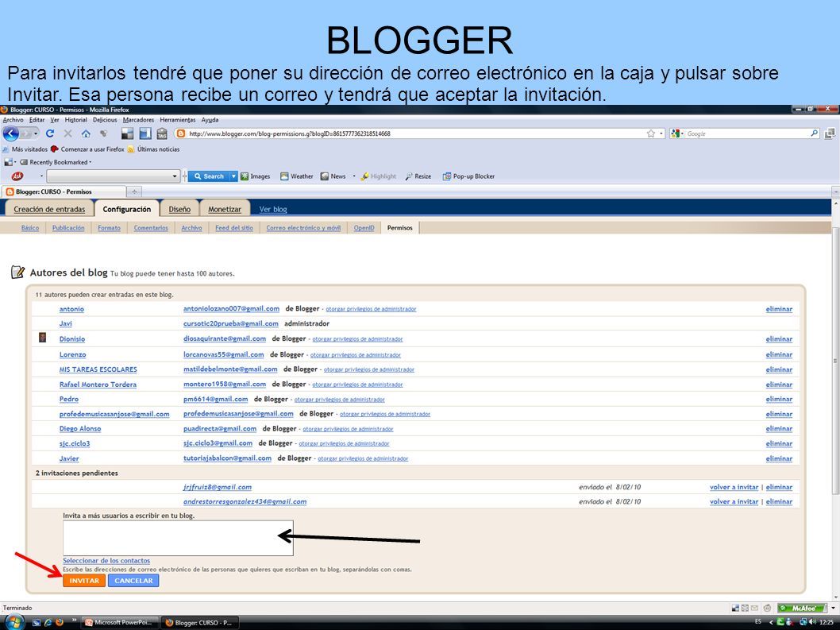Click in the invite email address box

coord(178,538)
